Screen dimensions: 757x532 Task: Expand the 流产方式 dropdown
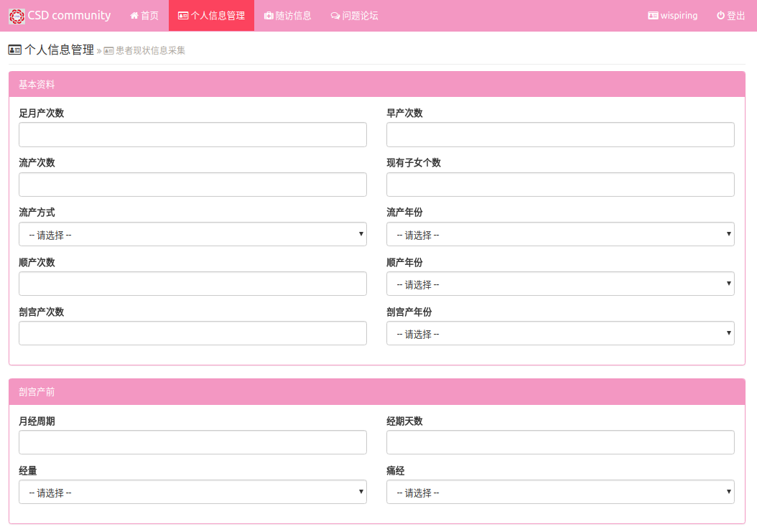tap(192, 234)
